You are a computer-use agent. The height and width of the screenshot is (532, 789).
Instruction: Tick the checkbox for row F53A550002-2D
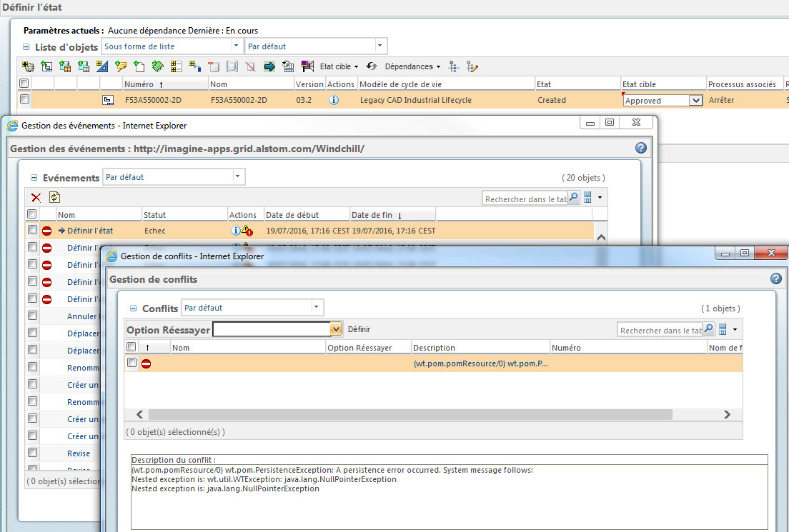(x=24, y=99)
